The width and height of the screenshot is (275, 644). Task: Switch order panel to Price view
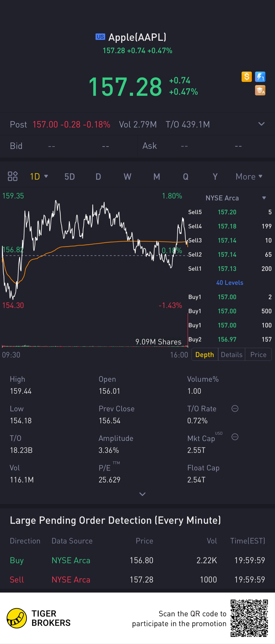click(258, 354)
